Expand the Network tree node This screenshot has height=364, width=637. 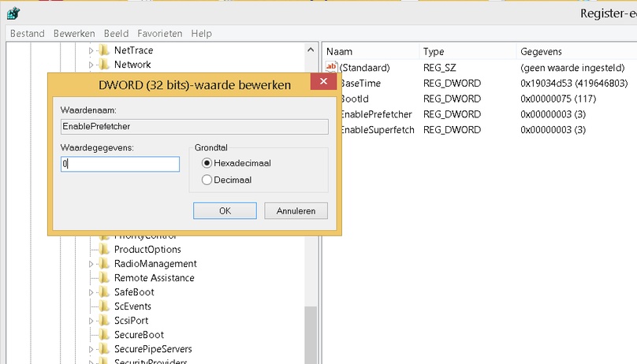point(91,65)
